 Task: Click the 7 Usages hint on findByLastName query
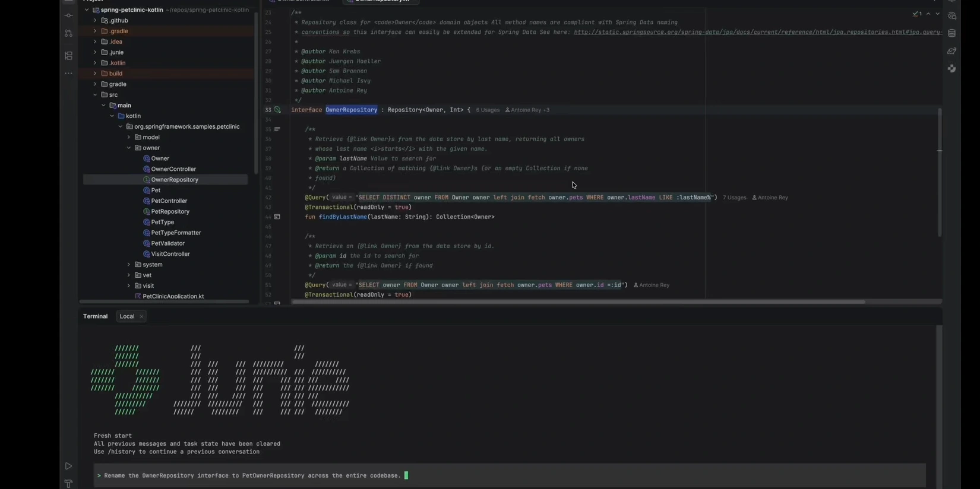pyautogui.click(x=734, y=198)
